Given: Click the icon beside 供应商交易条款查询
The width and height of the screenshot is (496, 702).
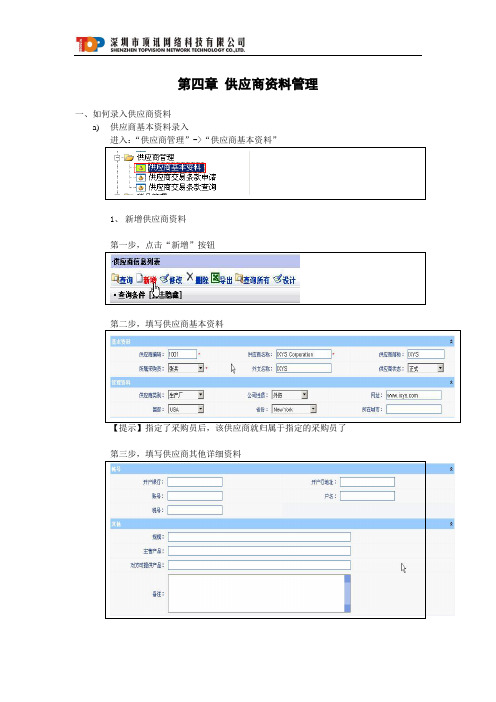Looking at the screenshot, I should 141,187.
